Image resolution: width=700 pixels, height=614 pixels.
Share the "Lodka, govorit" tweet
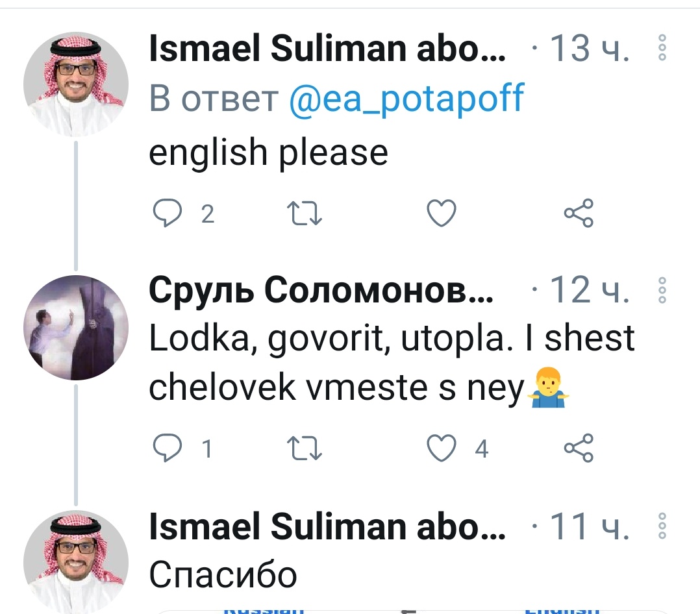[x=578, y=448]
